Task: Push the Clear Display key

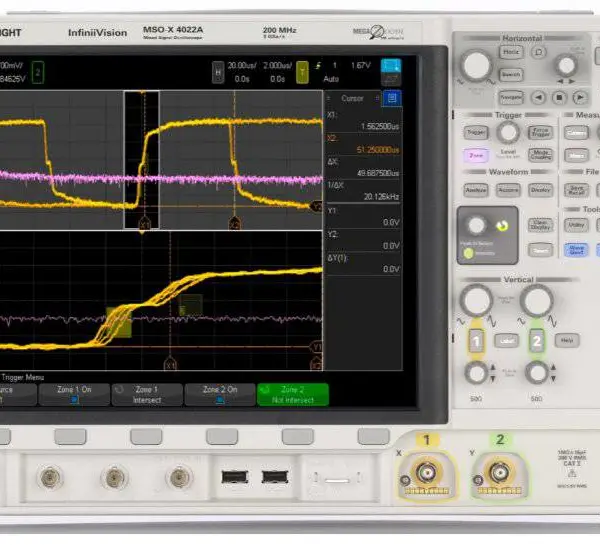Action: [x=540, y=225]
